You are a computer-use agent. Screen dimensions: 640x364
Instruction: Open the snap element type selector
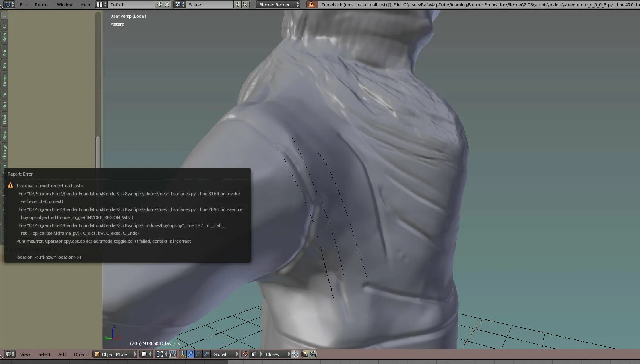[x=256, y=354]
